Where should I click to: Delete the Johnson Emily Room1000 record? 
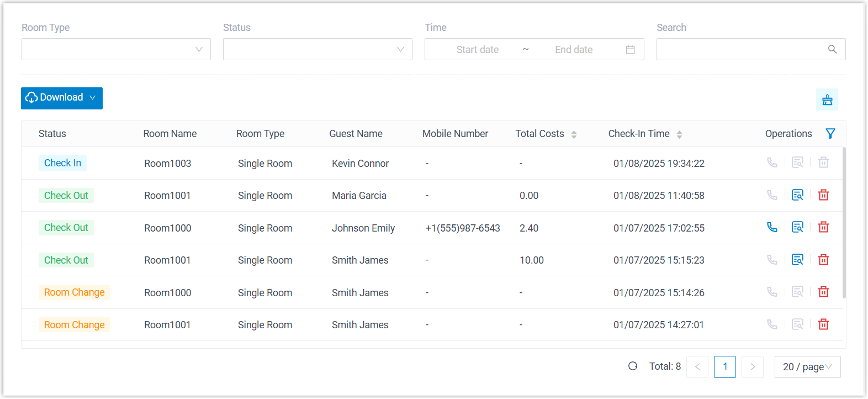click(823, 227)
